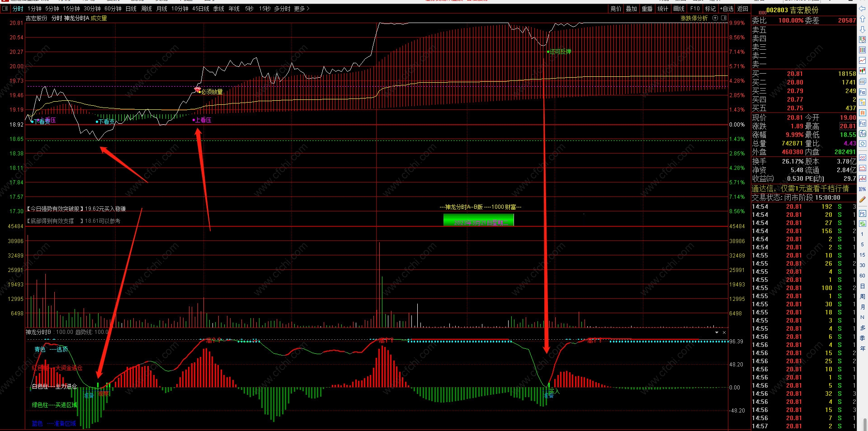The width and height of the screenshot is (868, 431).
Task: Click the F10 button in top toolbar
Action: 695,9
